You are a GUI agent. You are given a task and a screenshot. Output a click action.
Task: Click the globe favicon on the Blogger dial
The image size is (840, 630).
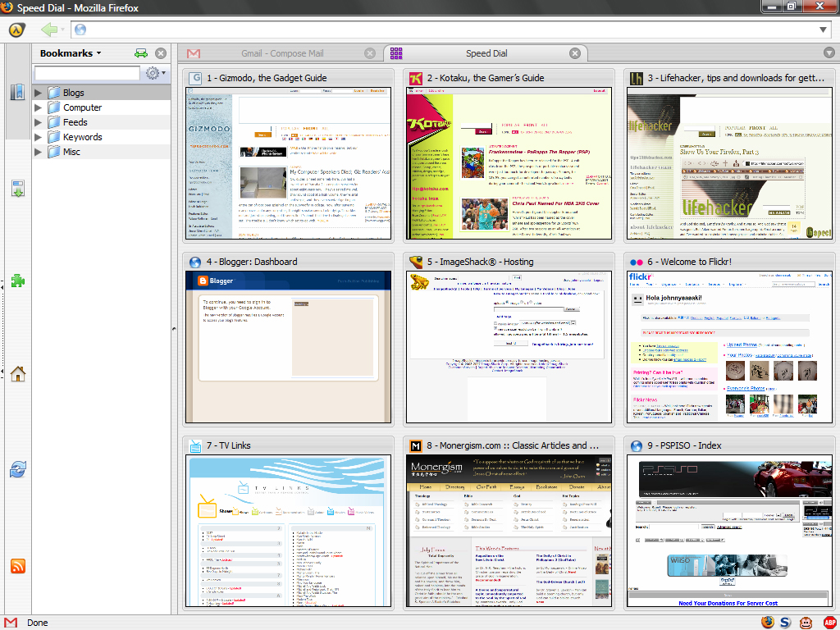[195, 262]
